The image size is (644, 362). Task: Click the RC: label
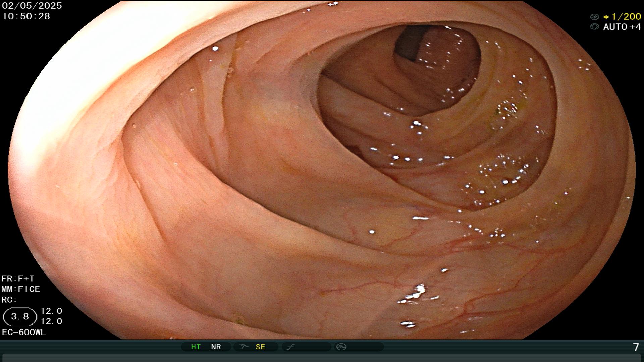tap(9, 300)
